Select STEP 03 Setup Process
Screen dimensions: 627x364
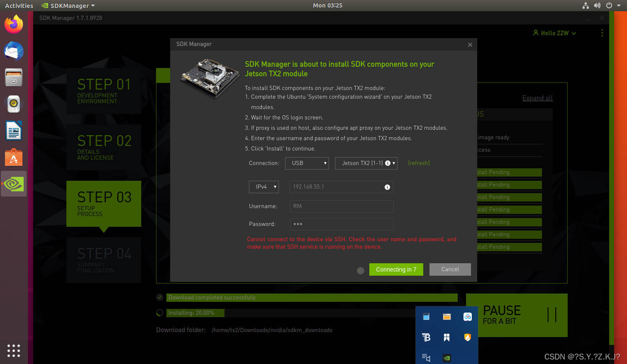[104, 204]
